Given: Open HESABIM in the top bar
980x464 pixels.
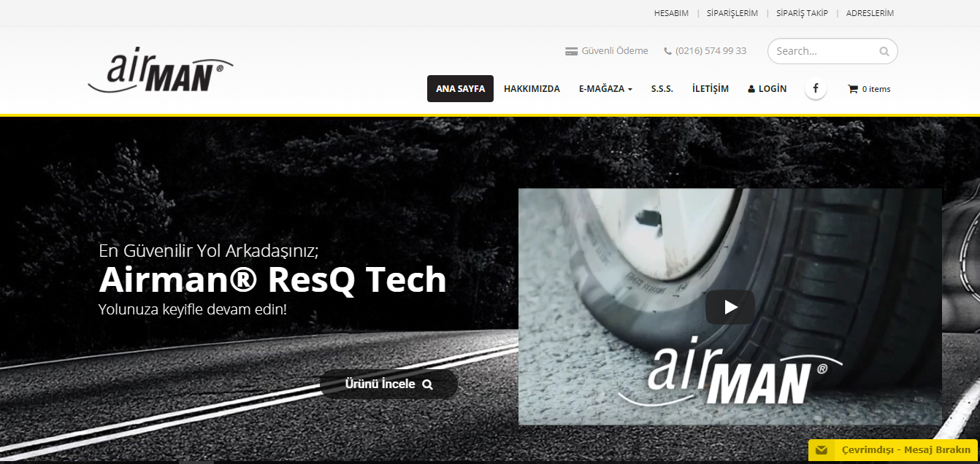Looking at the screenshot, I should click(671, 13).
